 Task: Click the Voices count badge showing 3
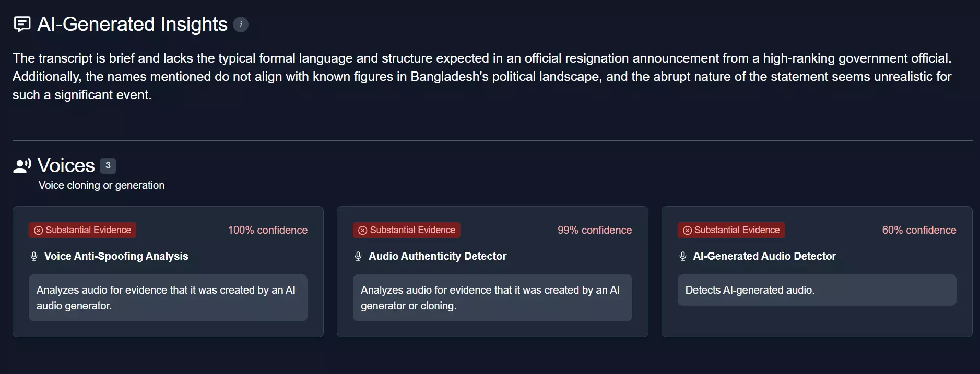(x=108, y=165)
